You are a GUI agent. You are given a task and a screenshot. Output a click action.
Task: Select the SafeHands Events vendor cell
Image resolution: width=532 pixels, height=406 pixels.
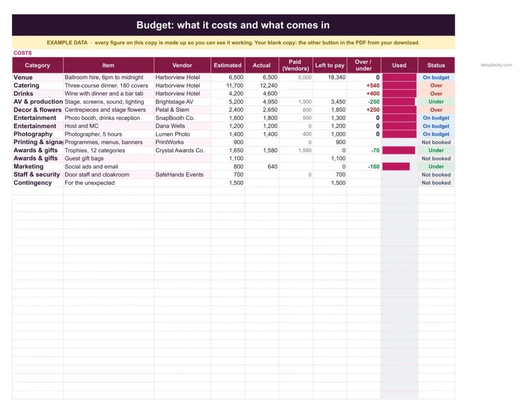(182, 175)
